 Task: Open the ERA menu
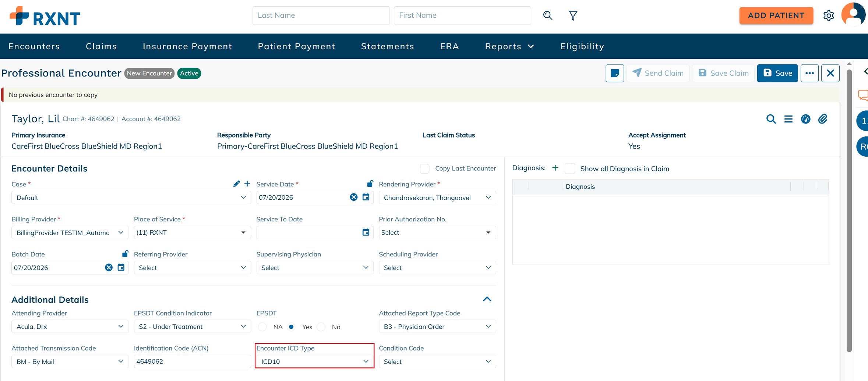[x=449, y=46]
